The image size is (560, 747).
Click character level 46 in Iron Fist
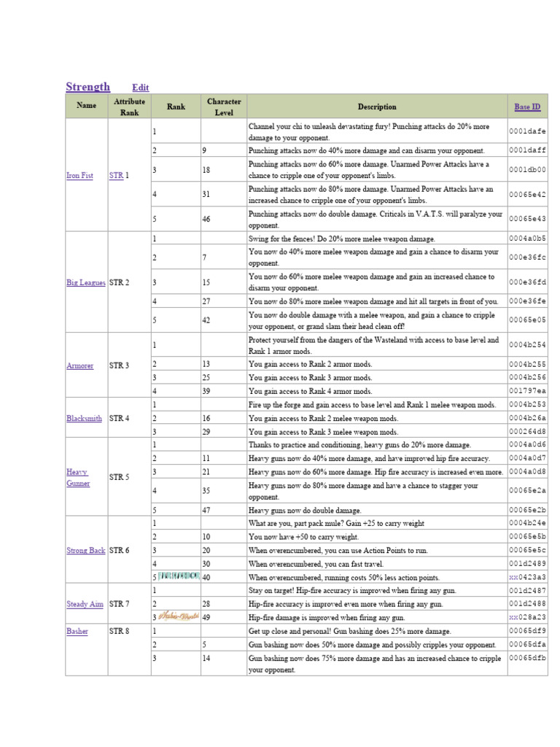[x=206, y=219]
